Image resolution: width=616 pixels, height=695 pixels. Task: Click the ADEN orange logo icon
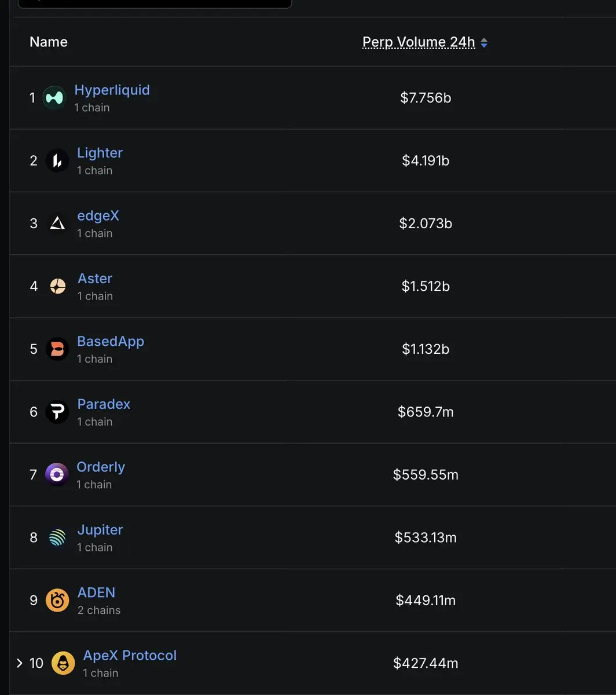(x=57, y=601)
